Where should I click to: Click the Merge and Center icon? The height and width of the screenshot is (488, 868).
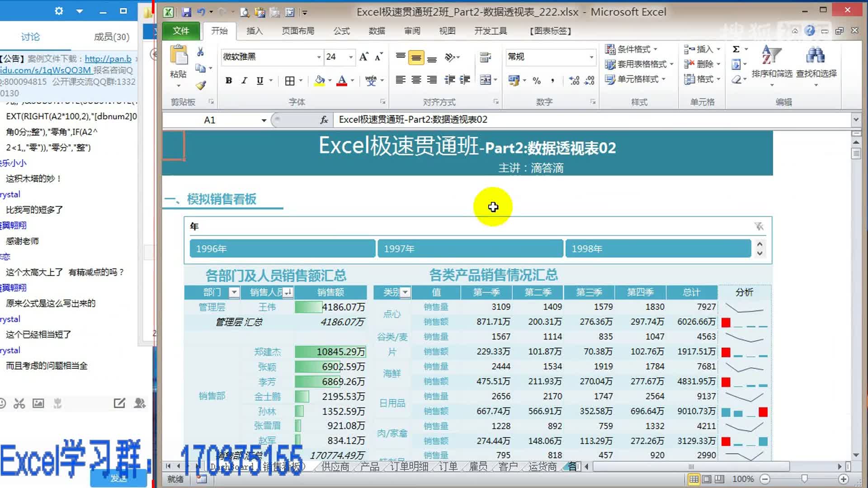tap(486, 80)
